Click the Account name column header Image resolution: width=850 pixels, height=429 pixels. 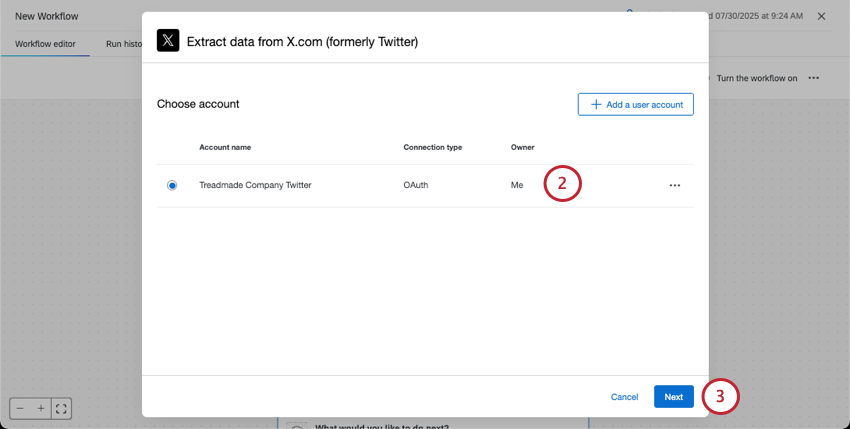[x=225, y=148]
